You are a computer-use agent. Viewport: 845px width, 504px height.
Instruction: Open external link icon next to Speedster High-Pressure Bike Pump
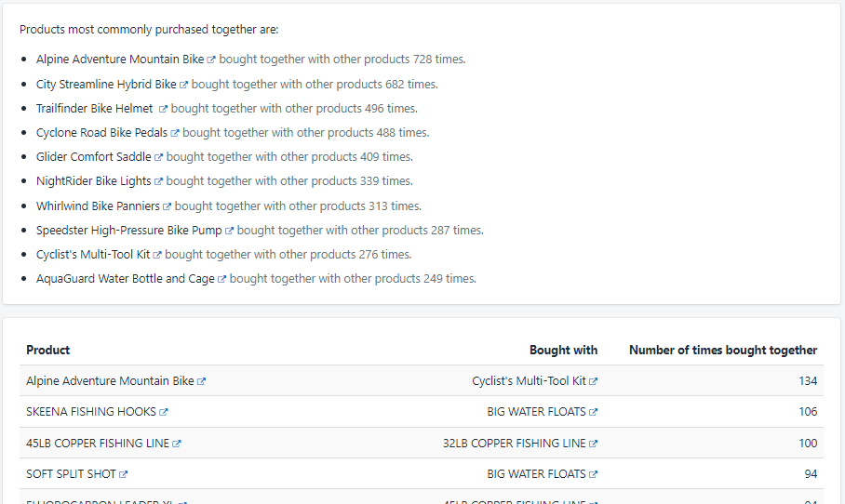pyautogui.click(x=229, y=231)
